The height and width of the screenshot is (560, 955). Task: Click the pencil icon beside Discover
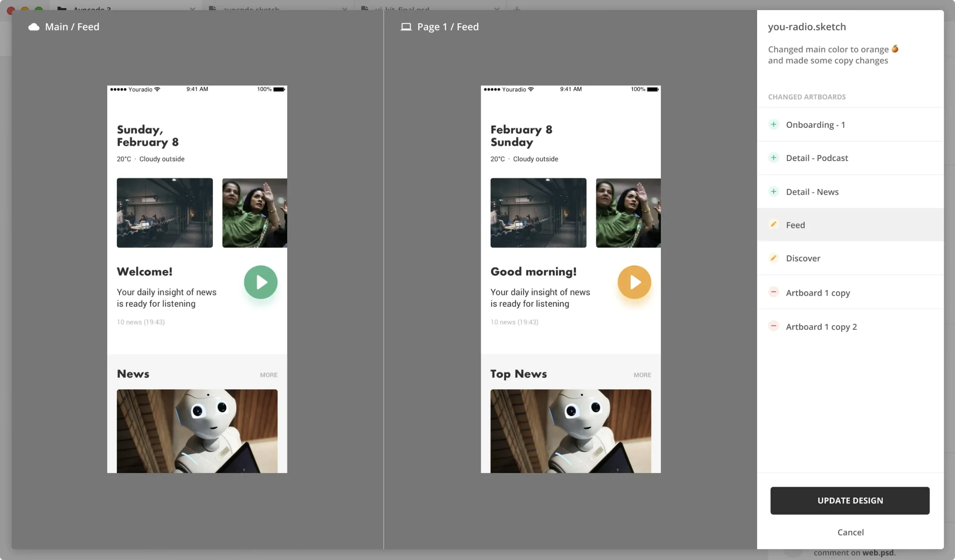tap(774, 258)
